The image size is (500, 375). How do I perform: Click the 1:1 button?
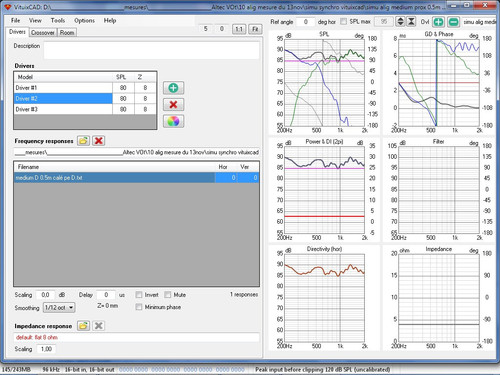[239, 29]
